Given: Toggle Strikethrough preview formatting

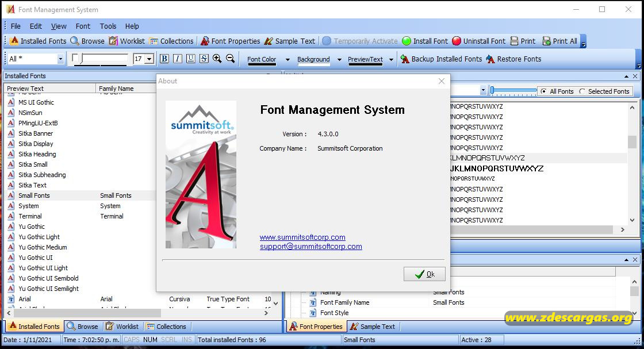Looking at the screenshot, I should pyautogui.click(x=204, y=59).
